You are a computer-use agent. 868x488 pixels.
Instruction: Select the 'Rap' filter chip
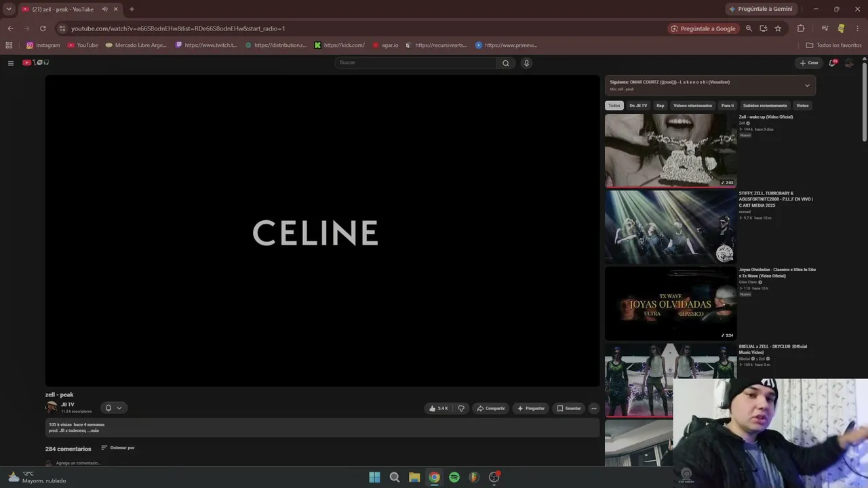click(x=660, y=106)
